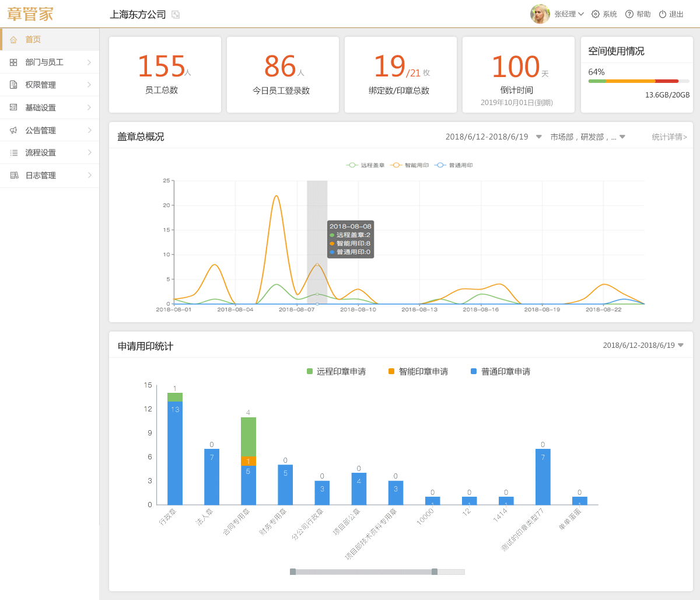The height and width of the screenshot is (600, 700).
Task: Toggle 智能用印 series in line chart legend
Action: (409, 165)
